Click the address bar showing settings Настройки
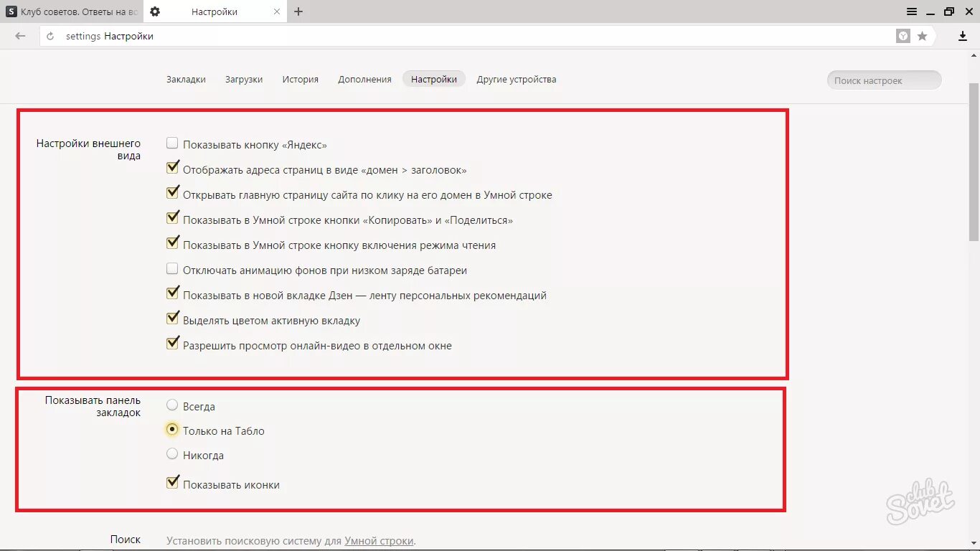 466,36
